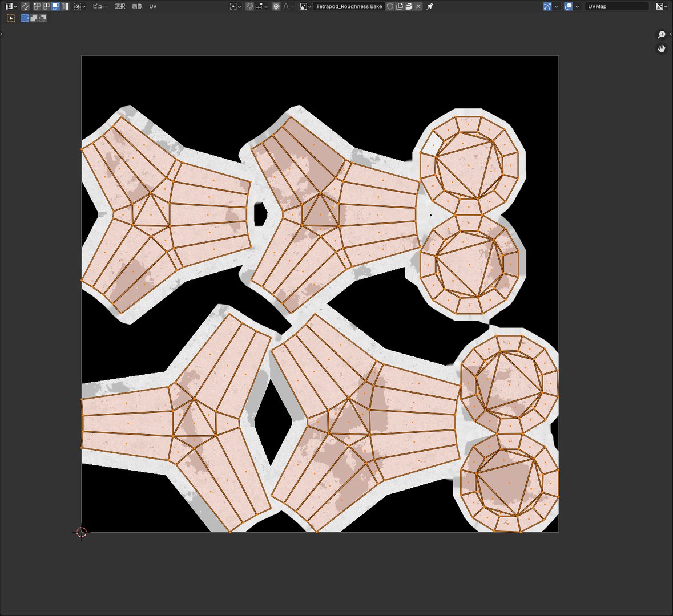This screenshot has width=673, height=616.
Task: Edit the Tetrapod_Roughness Bake image name
Action: (349, 6)
